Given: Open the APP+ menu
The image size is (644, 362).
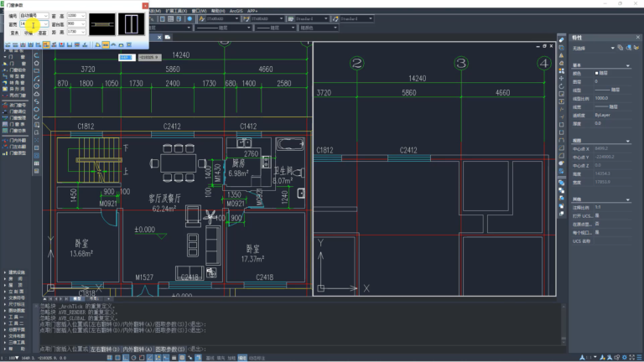Looking at the screenshot, I should pos(252,11).
